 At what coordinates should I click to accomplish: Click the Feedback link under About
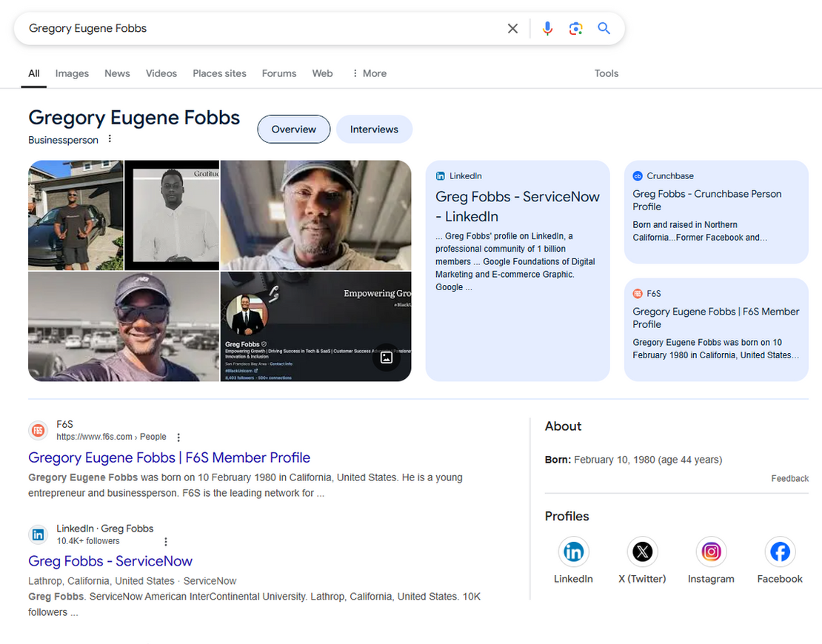789,478
